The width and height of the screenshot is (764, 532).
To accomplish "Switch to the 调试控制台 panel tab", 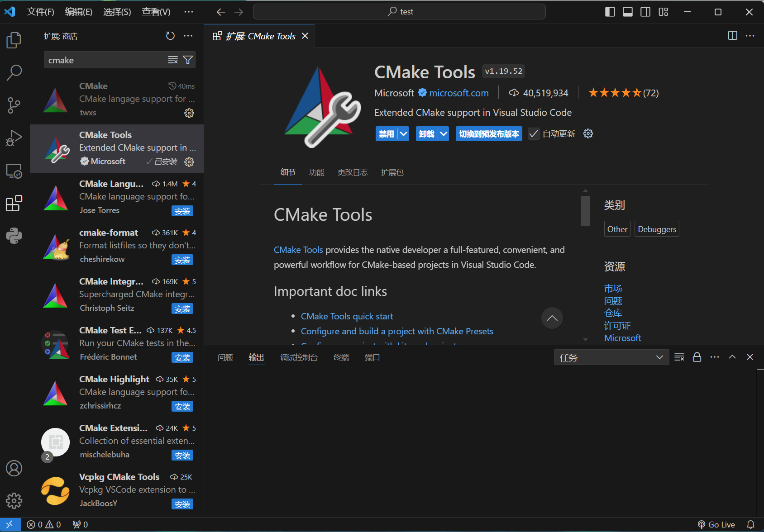I will click(x=299, y=357).
